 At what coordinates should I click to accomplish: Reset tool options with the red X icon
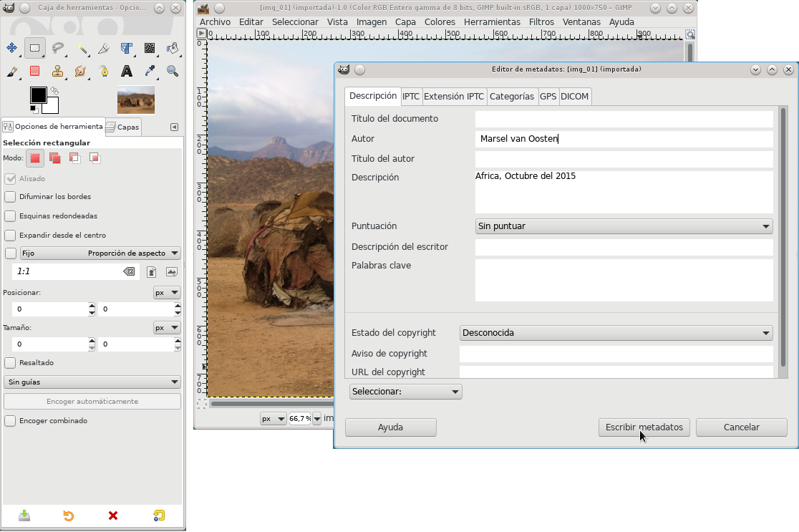113,516
